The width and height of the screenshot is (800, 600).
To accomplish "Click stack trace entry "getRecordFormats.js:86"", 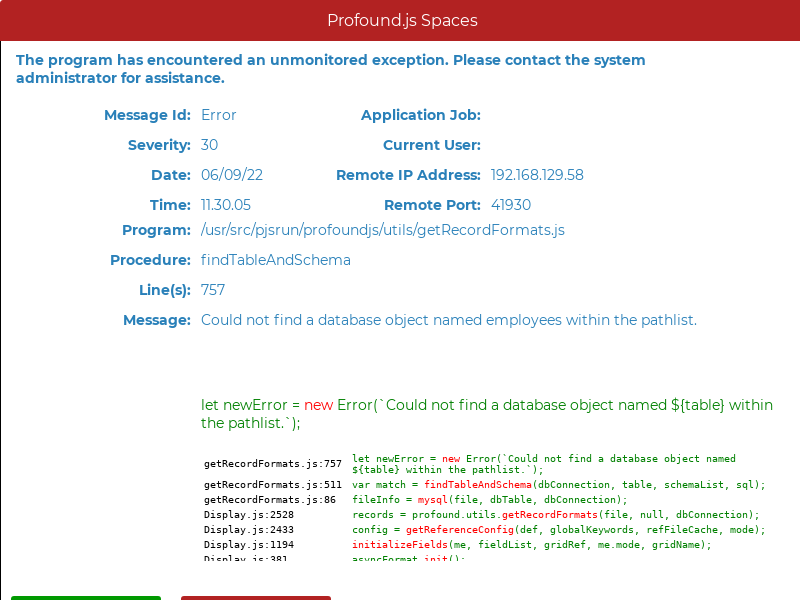I will [x=270, y=500].
